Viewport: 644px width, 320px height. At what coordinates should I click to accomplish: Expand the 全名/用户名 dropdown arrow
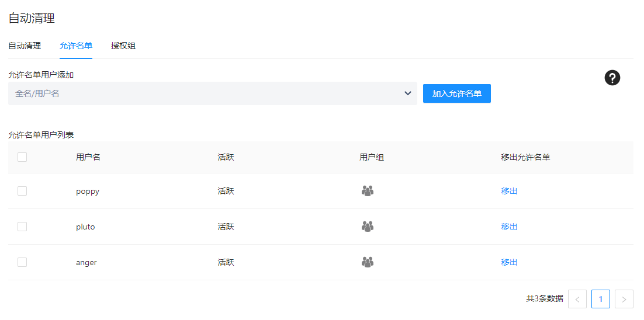click(408, 93)
